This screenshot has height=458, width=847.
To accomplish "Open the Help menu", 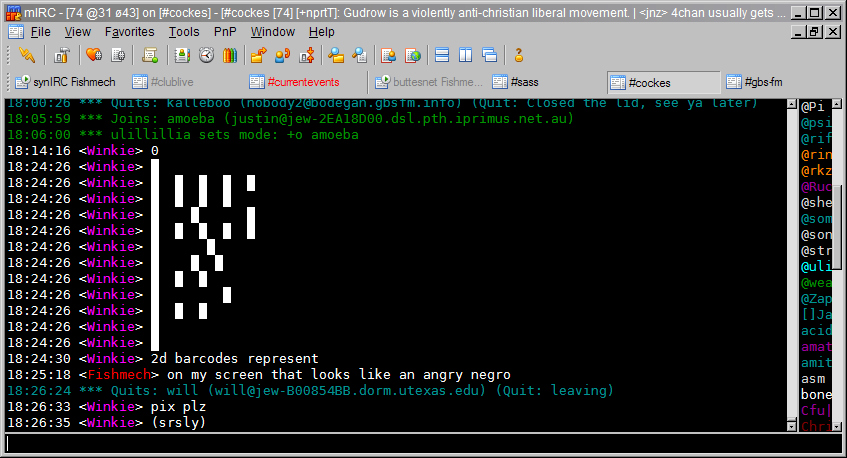I will click(321, 32).
